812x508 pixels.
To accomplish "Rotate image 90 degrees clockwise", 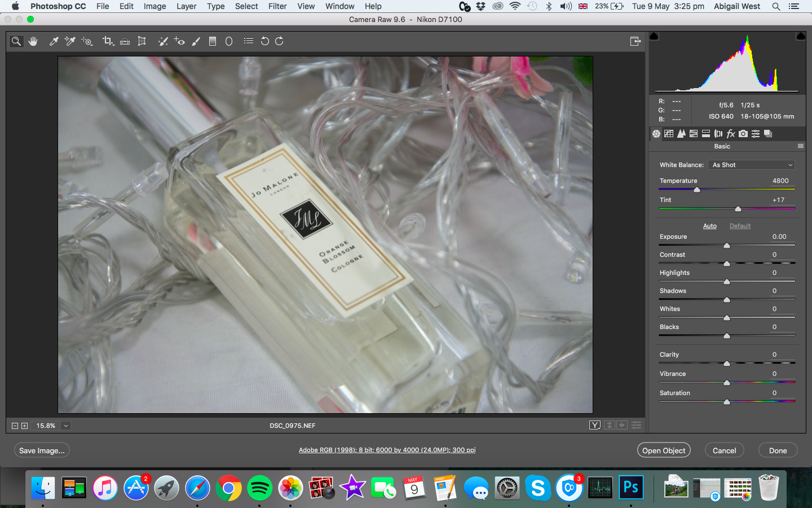I will (279, 41).
